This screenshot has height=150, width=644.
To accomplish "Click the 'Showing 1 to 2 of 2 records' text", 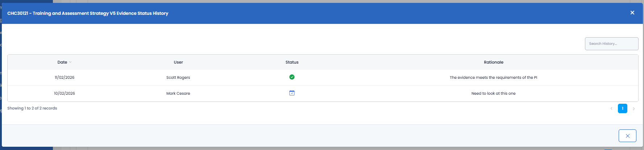I will pyautogui.click(x=32, y=108).
